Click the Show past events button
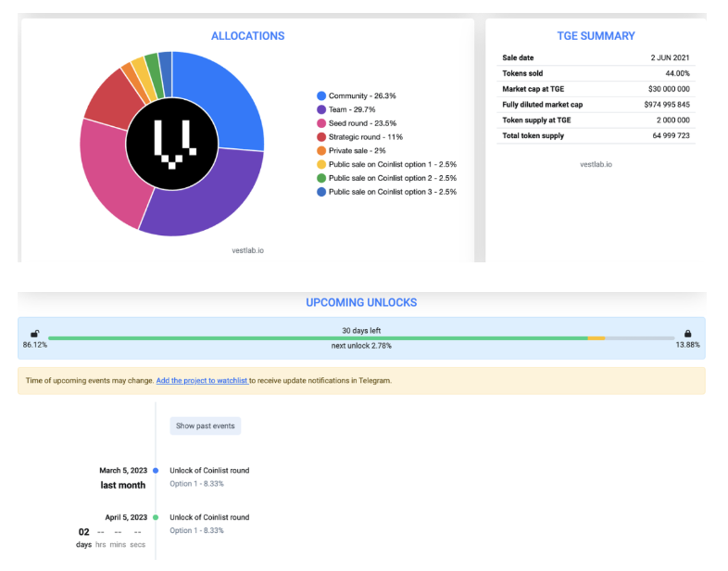 (206, 425)
